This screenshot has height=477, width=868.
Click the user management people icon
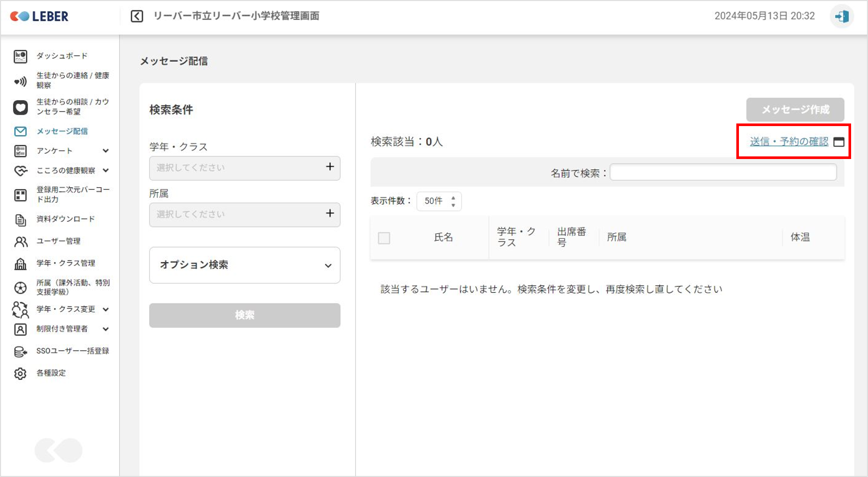(x=20, y=241)
